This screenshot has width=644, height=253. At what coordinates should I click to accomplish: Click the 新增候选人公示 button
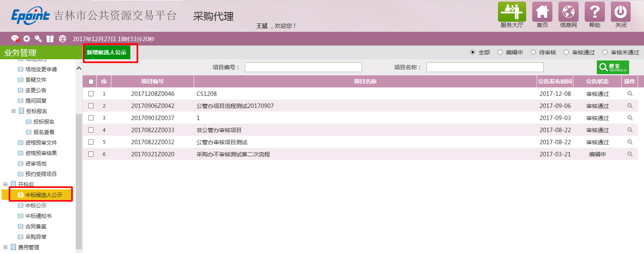pyautogui.click(x=107, y=52)
